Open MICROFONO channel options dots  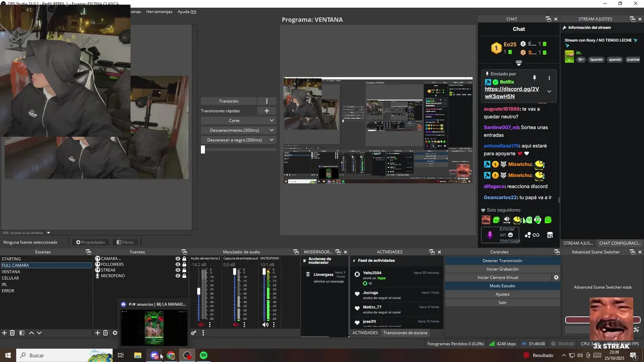[274, 325]
